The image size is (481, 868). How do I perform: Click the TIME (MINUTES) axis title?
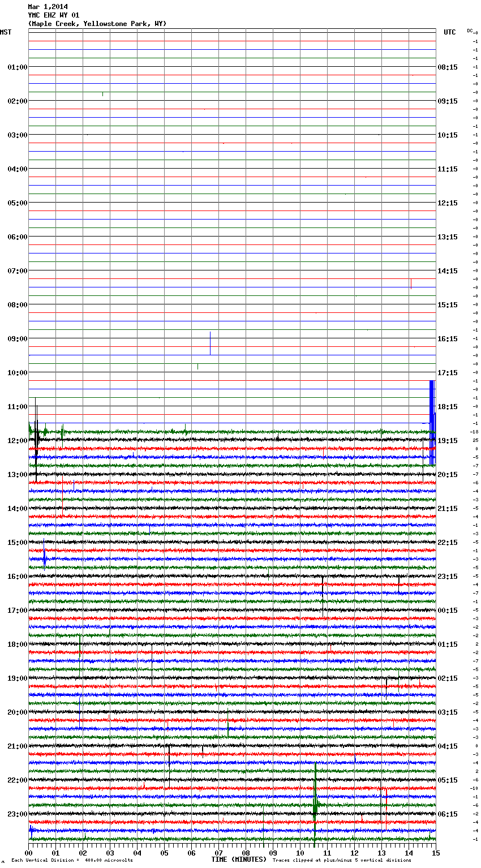[238, 860]
